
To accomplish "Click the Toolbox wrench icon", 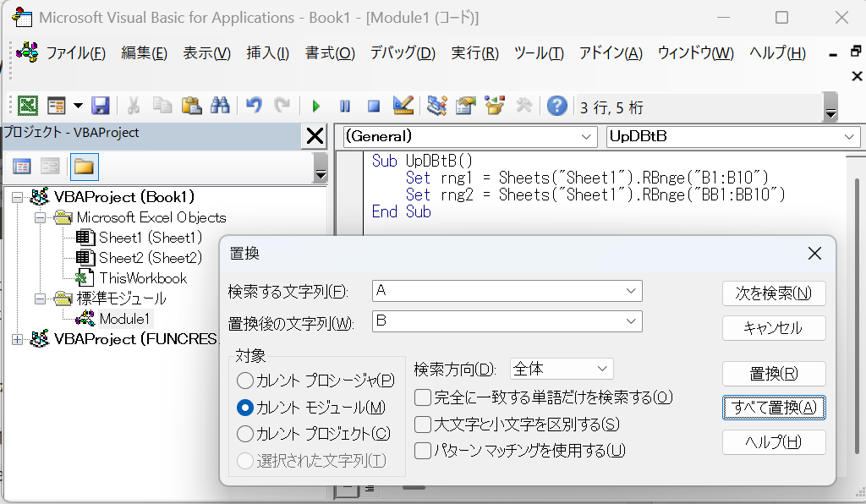I will click(523, 105).
